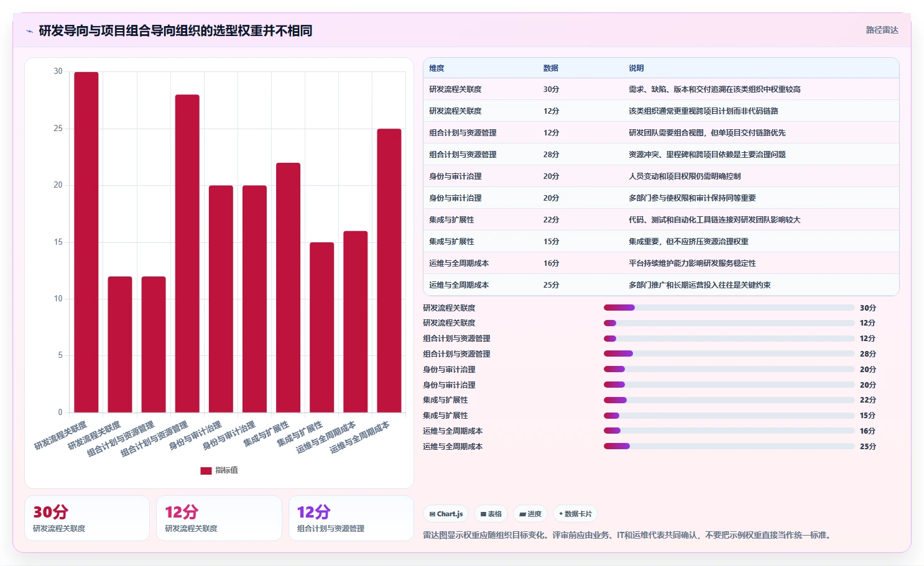Image resolution: width=924 pixels, height=566 pixels.
Task: Click the heading 研发导向与项目组合导向组织的选型权重并不相同
Action: [x=175, y=30]
